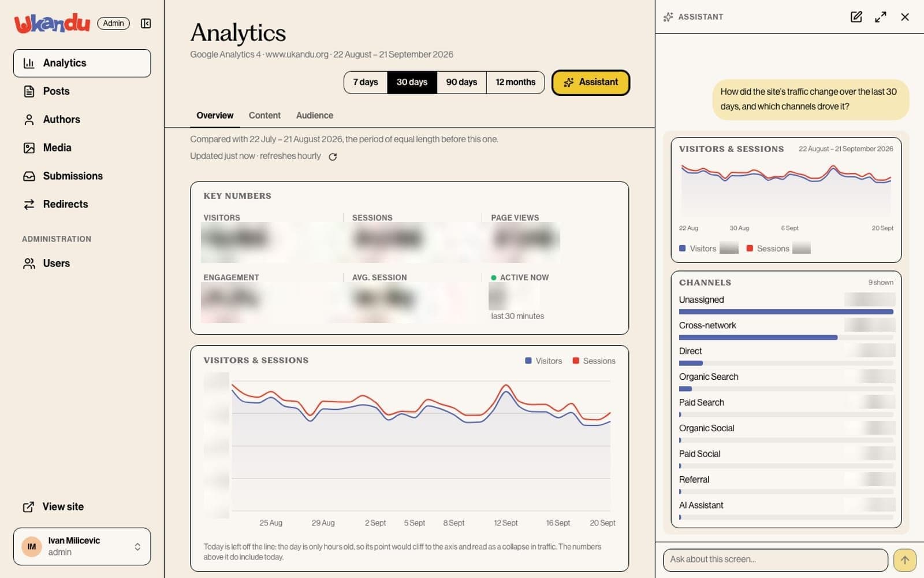Click the Unassigned channel row
Viewport: 924px width, 578px height.
(786, 304)
